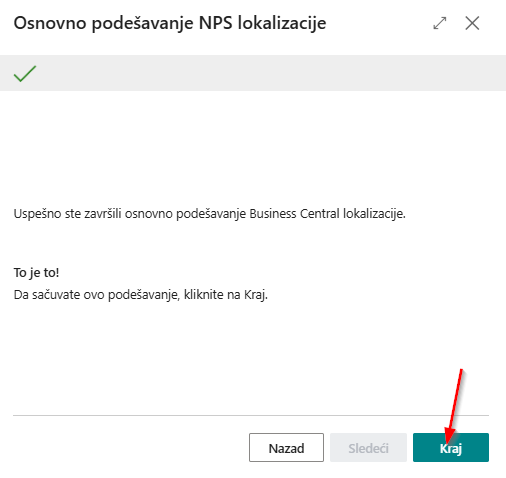Go back using the Nazad button

coord(286,448)
